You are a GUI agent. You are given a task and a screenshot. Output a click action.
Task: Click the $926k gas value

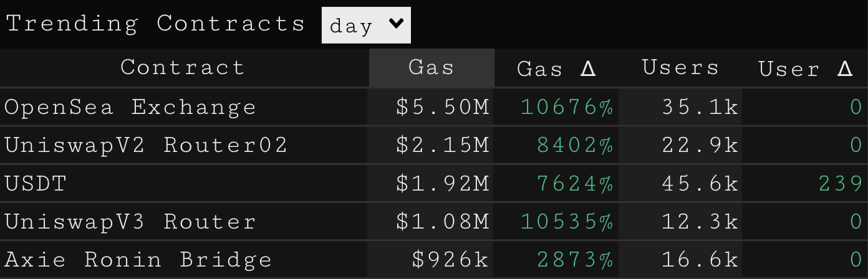tap(450, 260)
